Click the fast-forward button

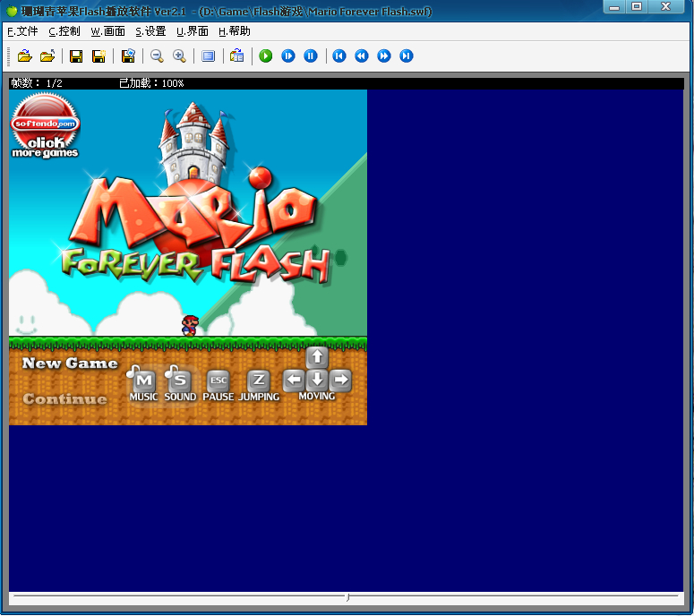point(384,56)
